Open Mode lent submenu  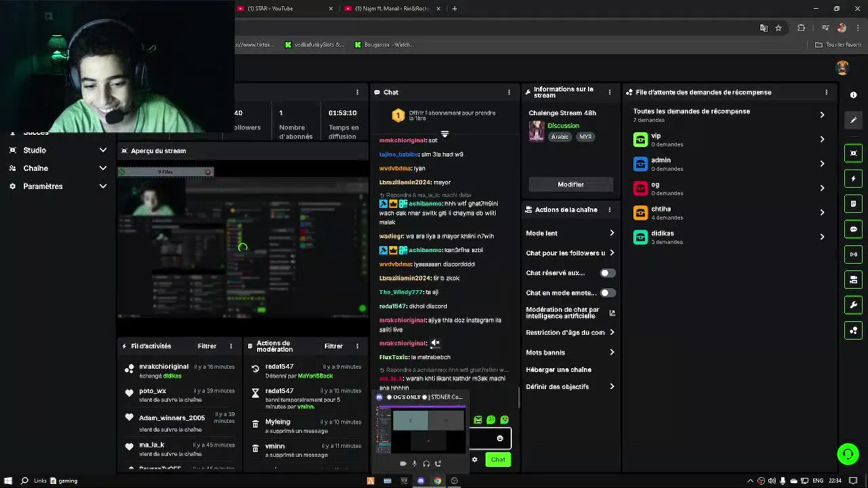[x=570, y=233]
